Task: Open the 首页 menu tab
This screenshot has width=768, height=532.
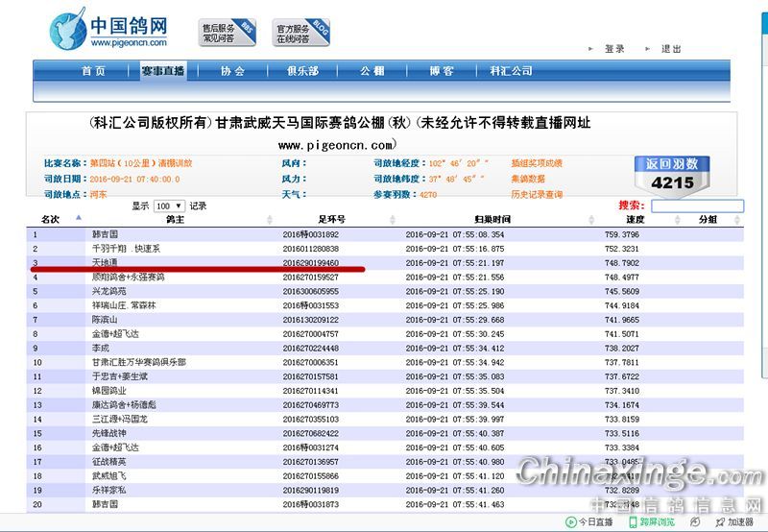Action: coord(93,71)
